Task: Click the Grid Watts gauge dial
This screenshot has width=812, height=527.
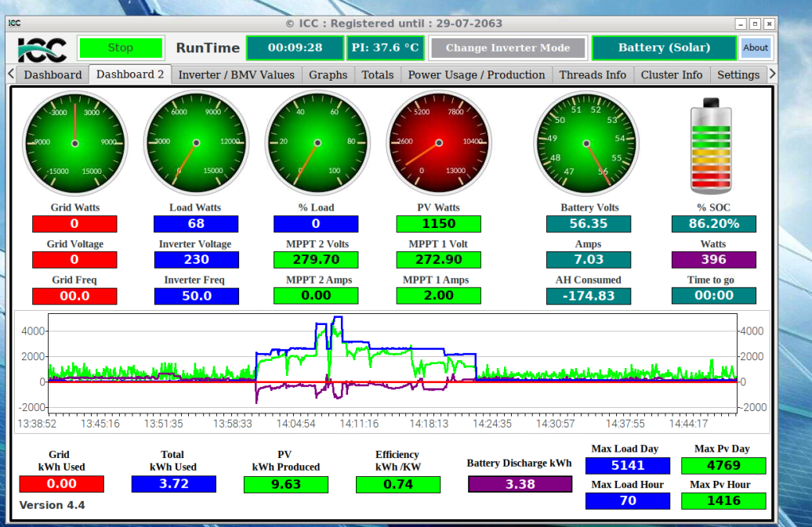Action: (x=74, y=143)
